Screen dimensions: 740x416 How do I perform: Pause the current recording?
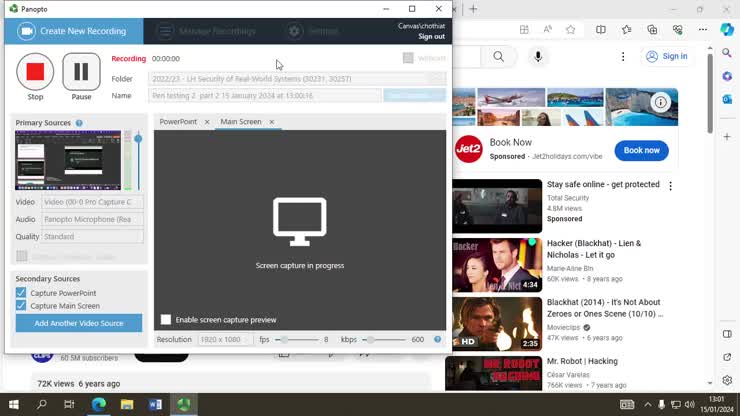(81, 72)
